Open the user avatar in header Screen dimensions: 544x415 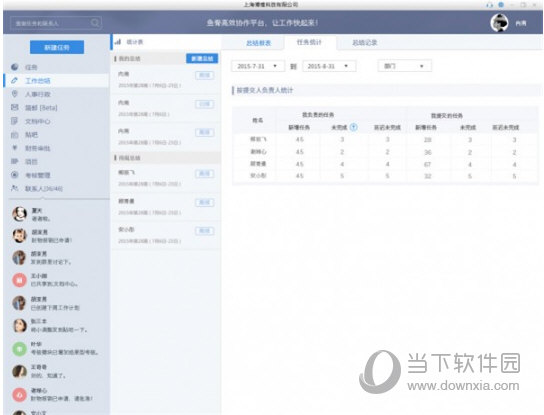pos(499,23)
